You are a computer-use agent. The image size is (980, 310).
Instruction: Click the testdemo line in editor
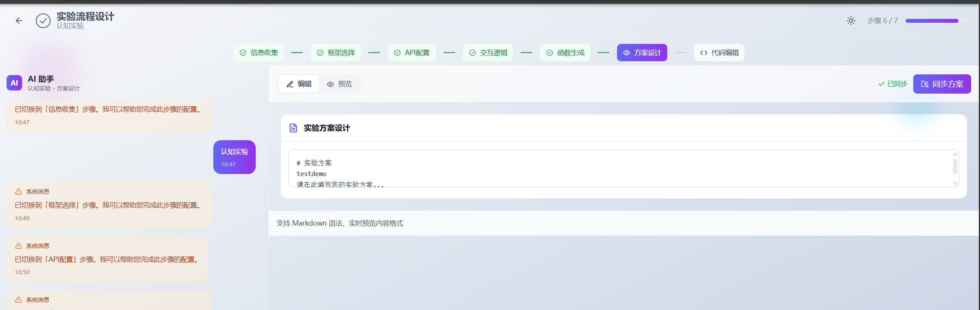tap(312, 174)
